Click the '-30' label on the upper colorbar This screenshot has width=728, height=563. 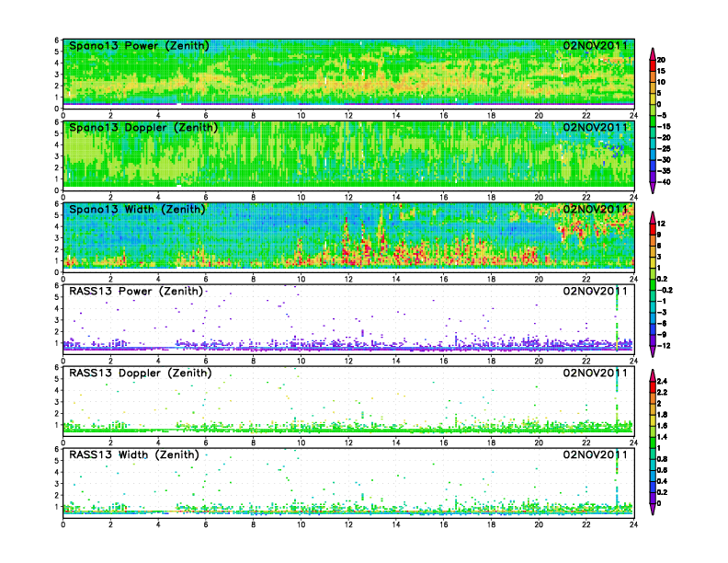(664, 160)
